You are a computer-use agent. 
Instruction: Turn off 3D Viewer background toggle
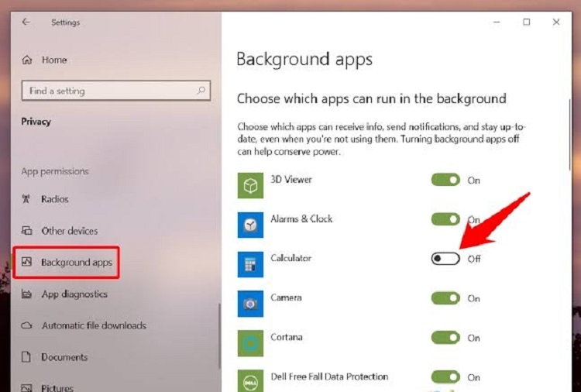pyautogui.click(x=445, y=180)
